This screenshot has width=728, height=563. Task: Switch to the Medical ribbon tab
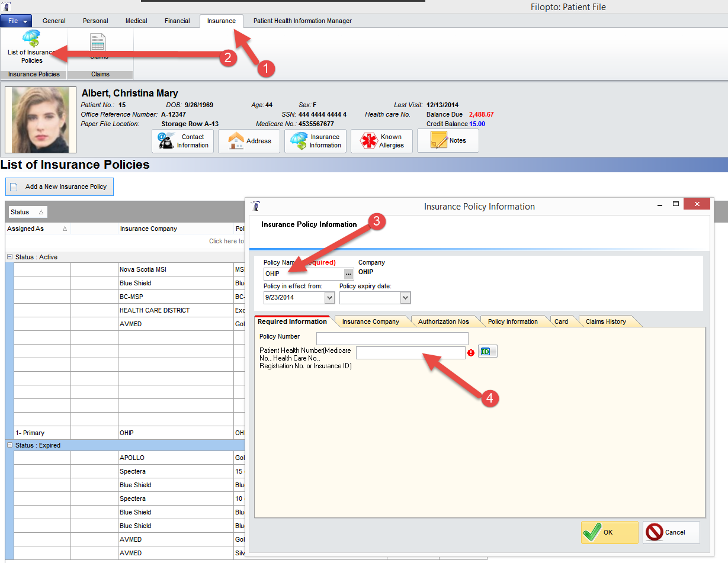[136, 21]
